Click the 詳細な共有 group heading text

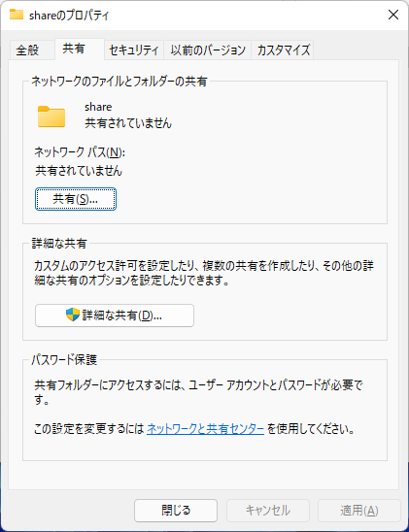point(59,244)
